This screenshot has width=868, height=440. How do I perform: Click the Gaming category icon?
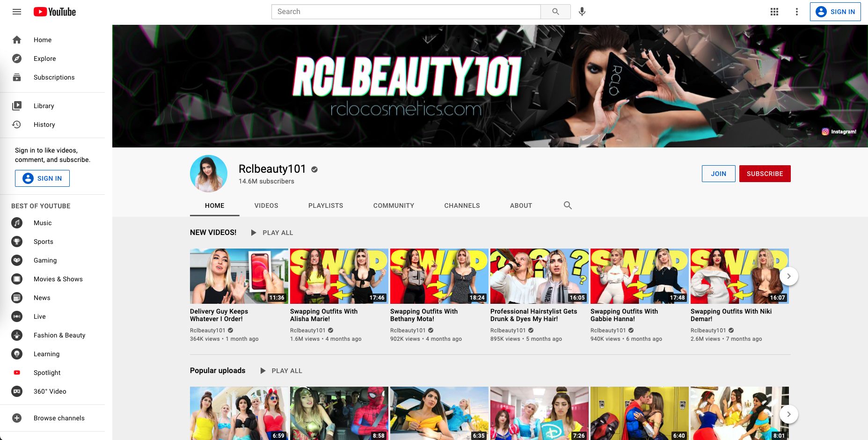click(x=17, y=260)
